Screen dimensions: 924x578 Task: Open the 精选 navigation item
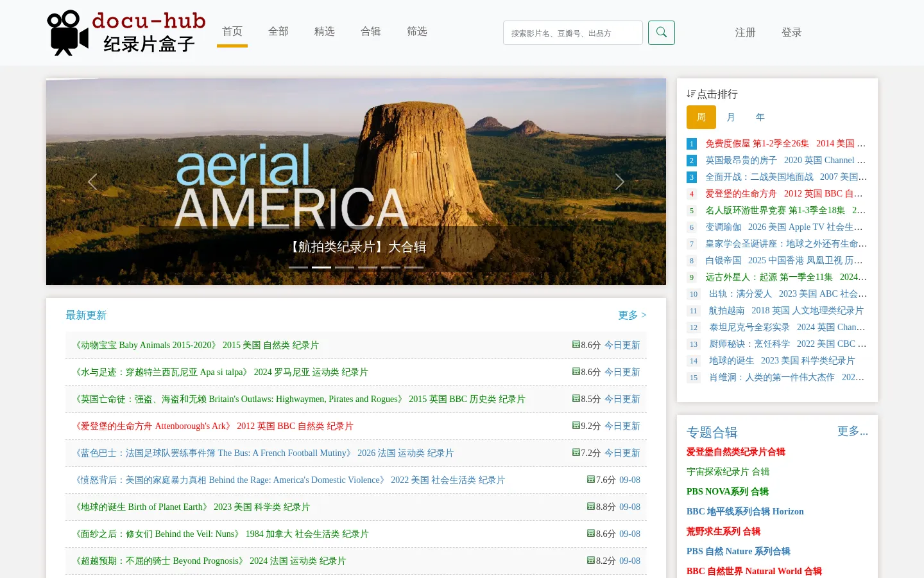coord(325,31)
